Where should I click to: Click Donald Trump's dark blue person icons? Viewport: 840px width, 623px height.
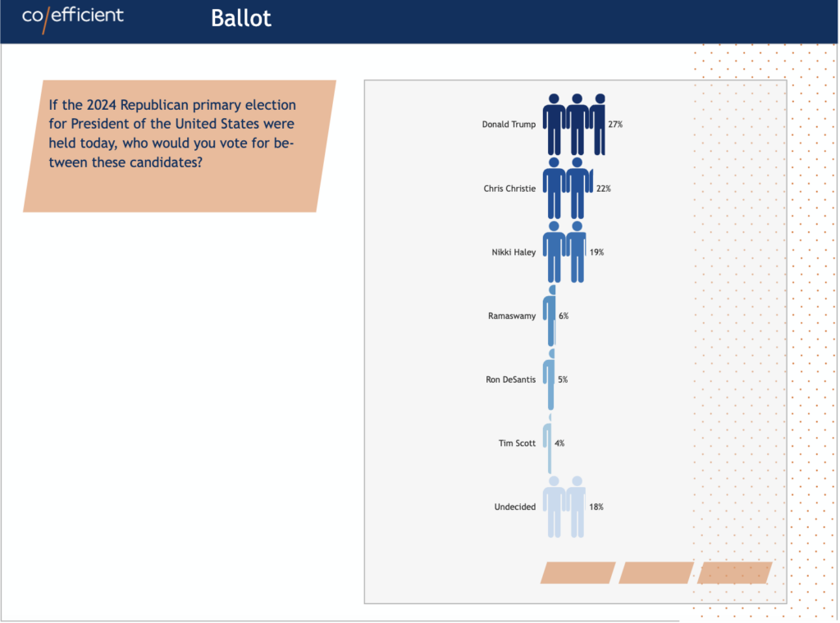[x=573, y=124]
